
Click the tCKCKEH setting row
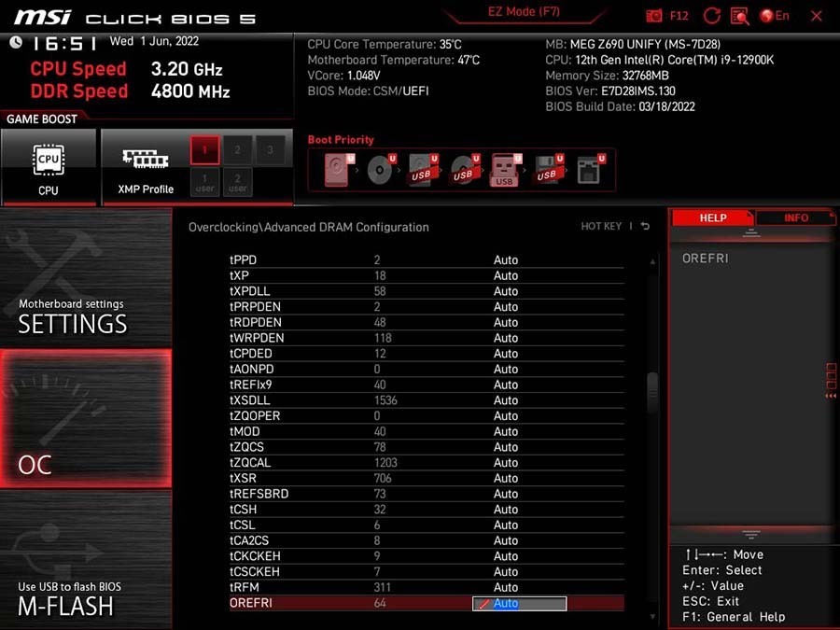tap(427, 556)
